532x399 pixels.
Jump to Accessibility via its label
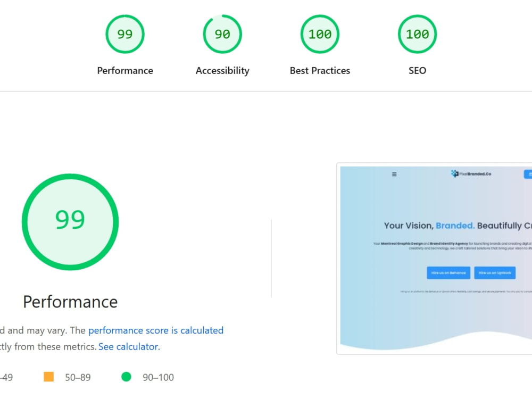[222, 71]
